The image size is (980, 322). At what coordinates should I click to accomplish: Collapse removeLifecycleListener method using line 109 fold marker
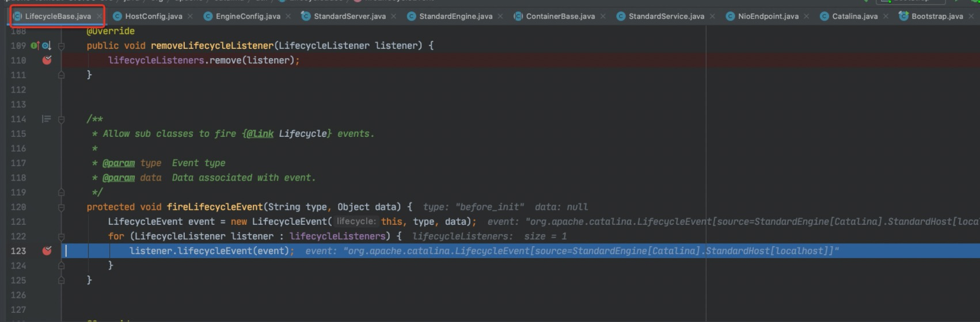coord(61,45)
